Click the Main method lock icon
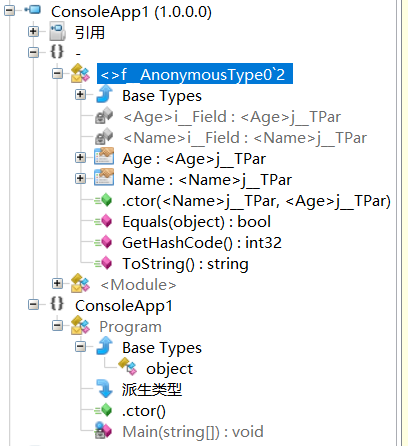 (x=103, y=431)
